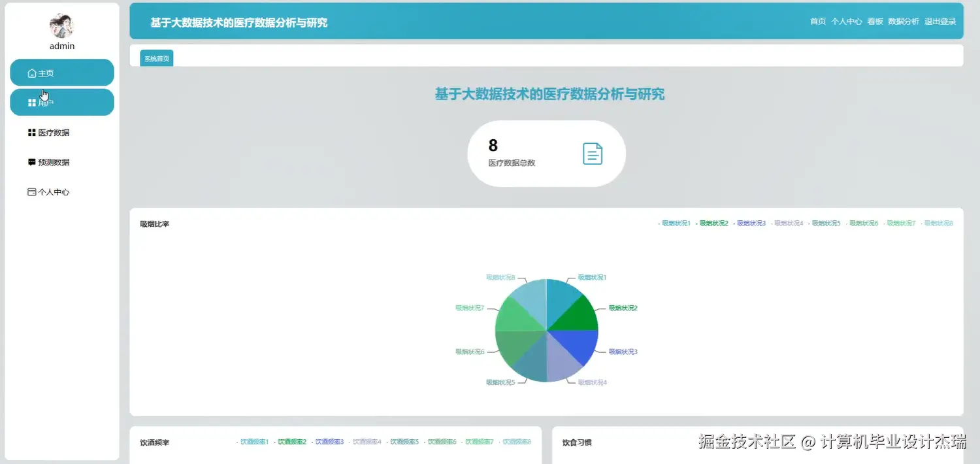980x464 pixels.
Task: Toggle 饮酒频率4 in the drinking chart legend
Action: point(365,442)
